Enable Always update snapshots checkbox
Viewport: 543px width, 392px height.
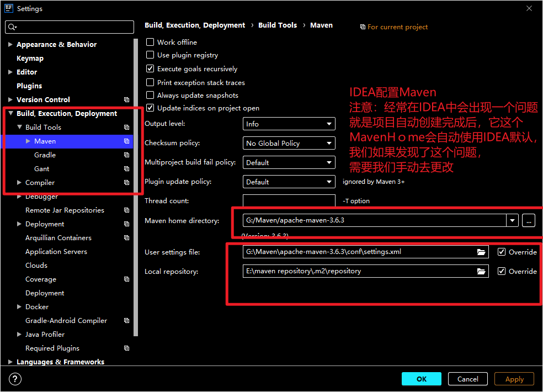(150, 95)
